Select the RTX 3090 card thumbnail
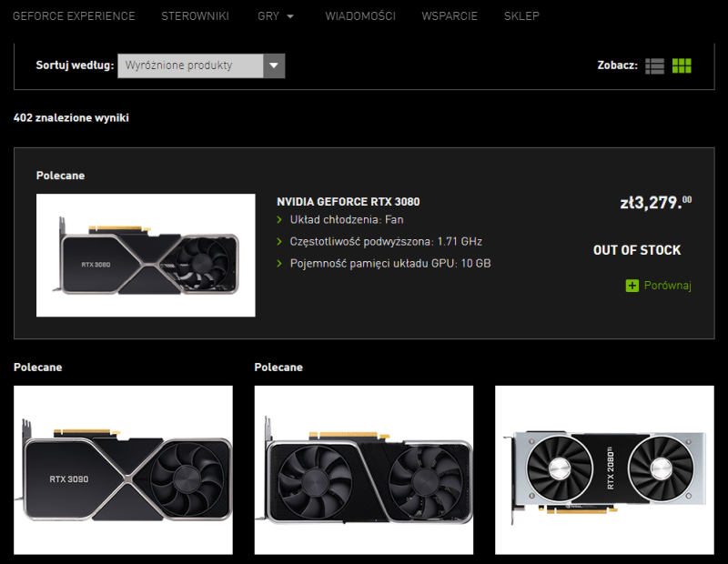 pos(123,469)
